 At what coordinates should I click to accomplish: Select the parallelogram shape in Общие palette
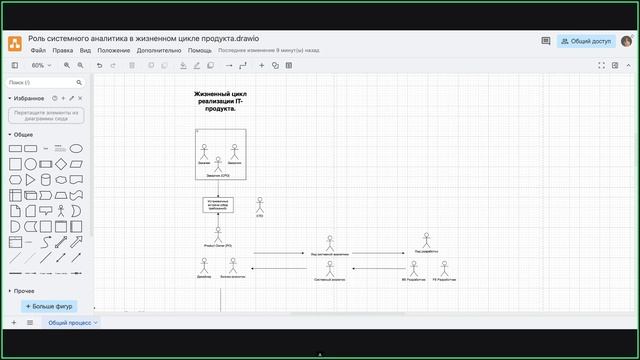pos(76,164)
